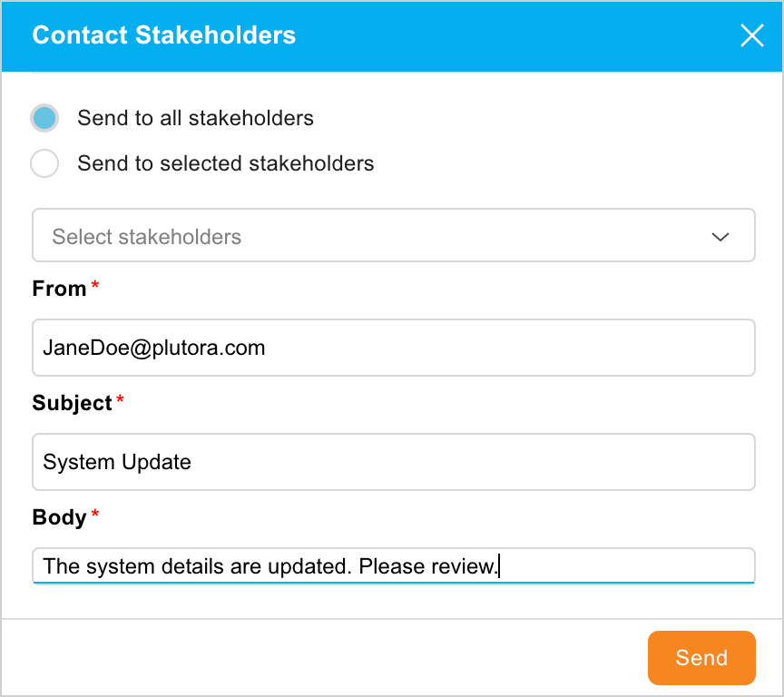
Task: Place cursor in the Body field
Action: (x=393, y=565)
